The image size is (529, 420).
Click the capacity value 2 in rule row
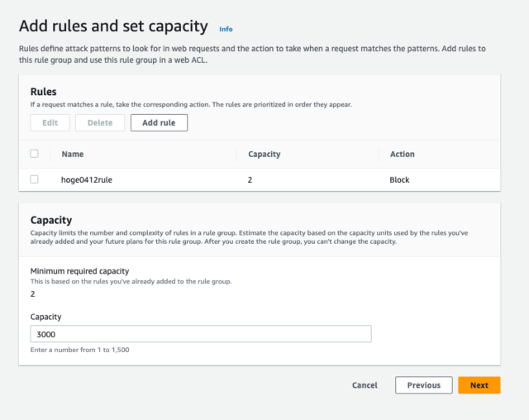pos(250,179)
